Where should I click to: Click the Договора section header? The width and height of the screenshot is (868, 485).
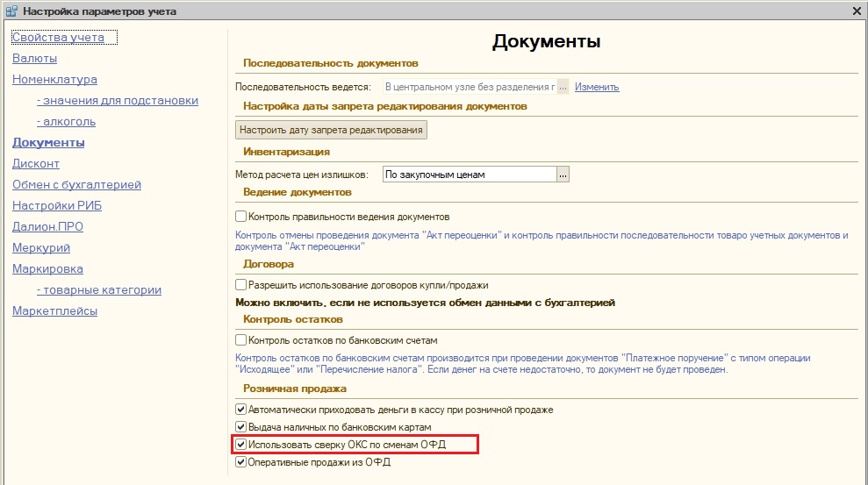pyautogui.click(x=269, y=264)
